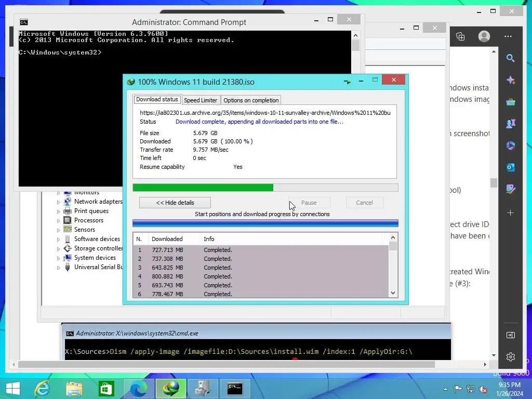Click the blue connections progress bar

[265, 223]
